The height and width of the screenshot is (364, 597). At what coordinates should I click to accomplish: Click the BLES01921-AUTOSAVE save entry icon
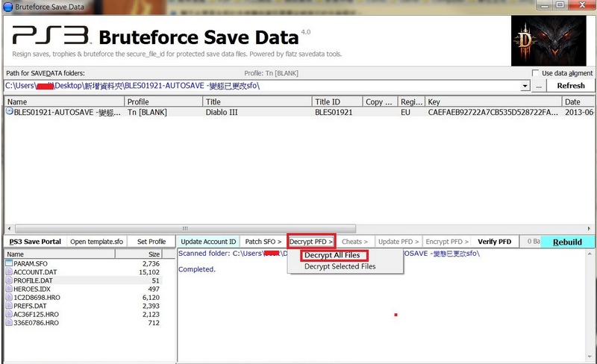[10, 112]
